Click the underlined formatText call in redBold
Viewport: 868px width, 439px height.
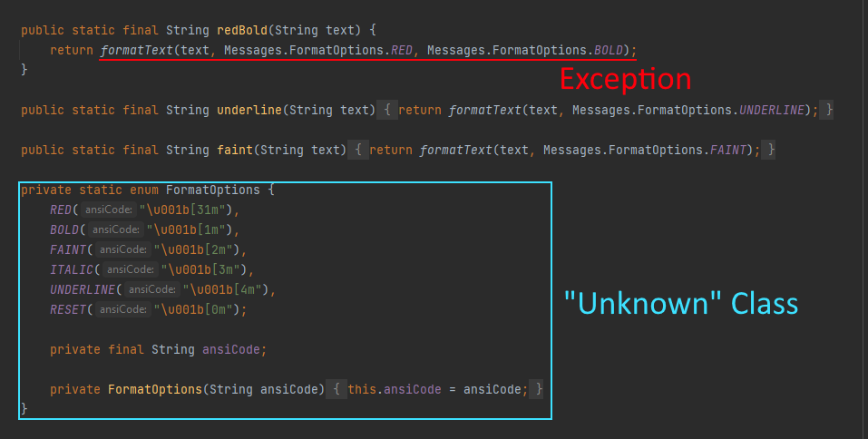coord(137,51)
